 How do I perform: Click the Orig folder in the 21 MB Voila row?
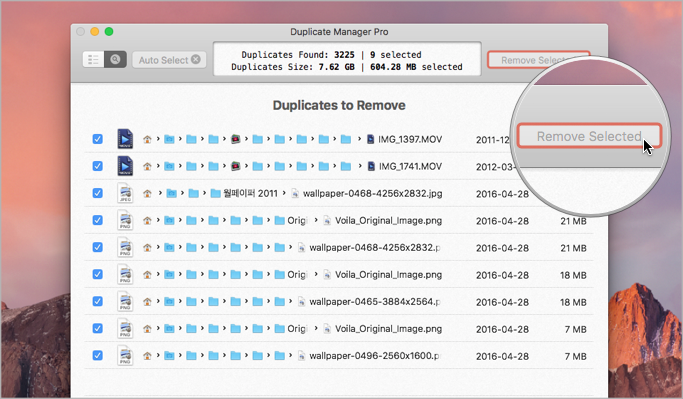[291, 220]
